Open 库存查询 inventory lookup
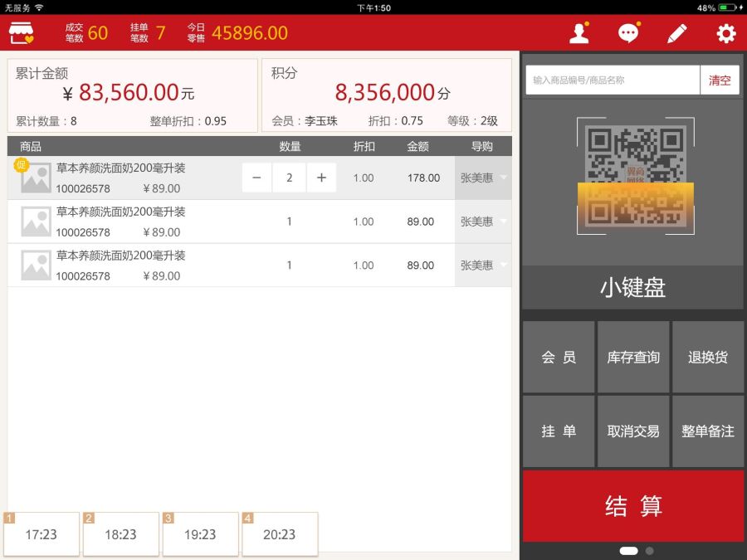The height and width of the screenshot is (560, 747). (633, 357)
